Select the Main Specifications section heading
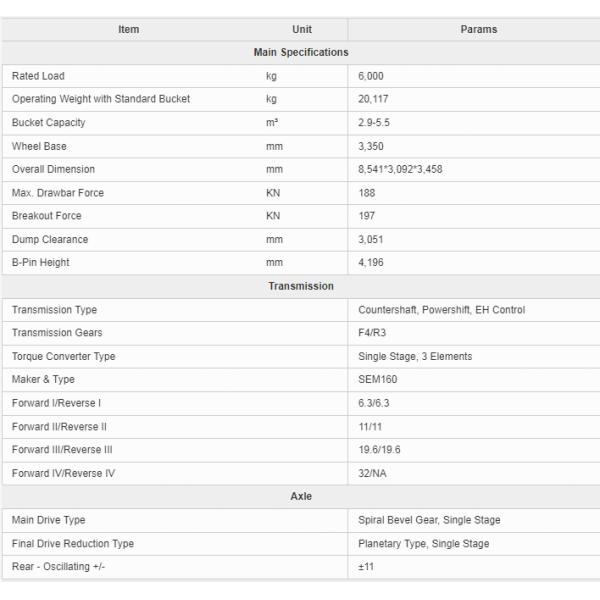This screenshot has height=600, width=600. (x=301, y=52)
